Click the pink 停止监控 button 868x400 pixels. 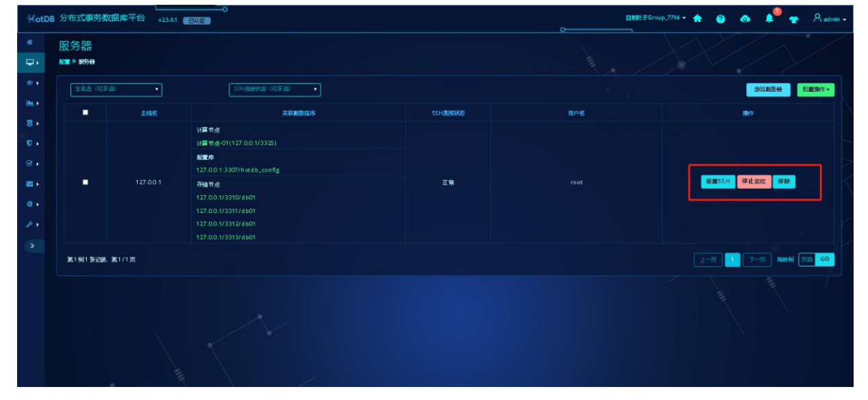tap(754, 182)
